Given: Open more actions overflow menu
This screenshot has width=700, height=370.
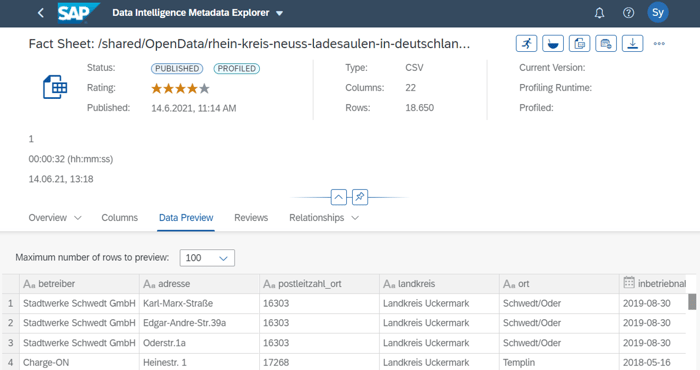Looking at the screenshot, I should [x=659, y=44].
